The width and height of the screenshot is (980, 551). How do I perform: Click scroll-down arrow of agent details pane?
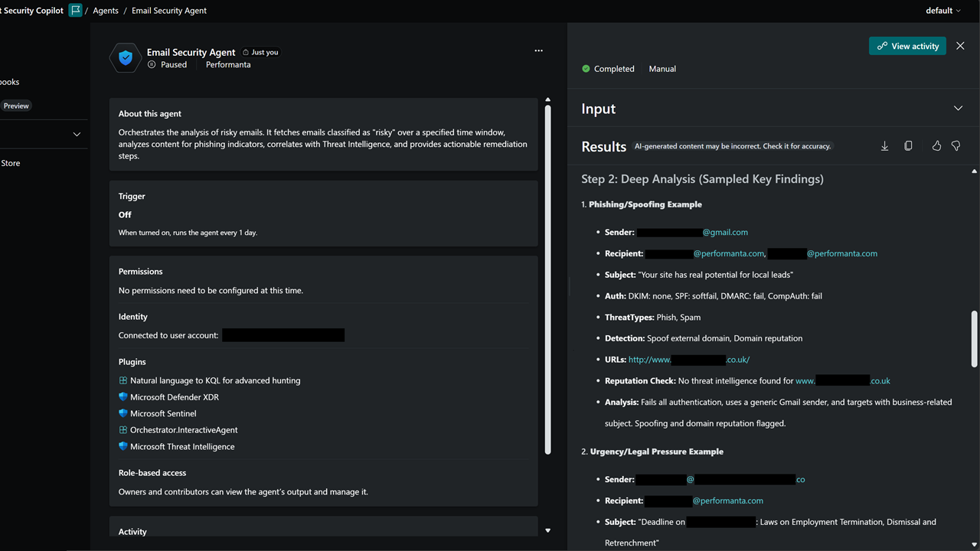[547, 530]
